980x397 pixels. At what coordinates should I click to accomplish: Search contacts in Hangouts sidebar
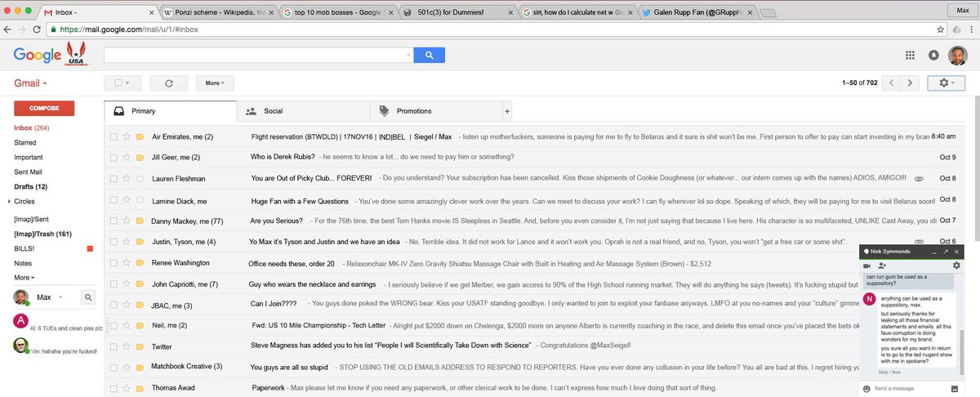[87, 297]
